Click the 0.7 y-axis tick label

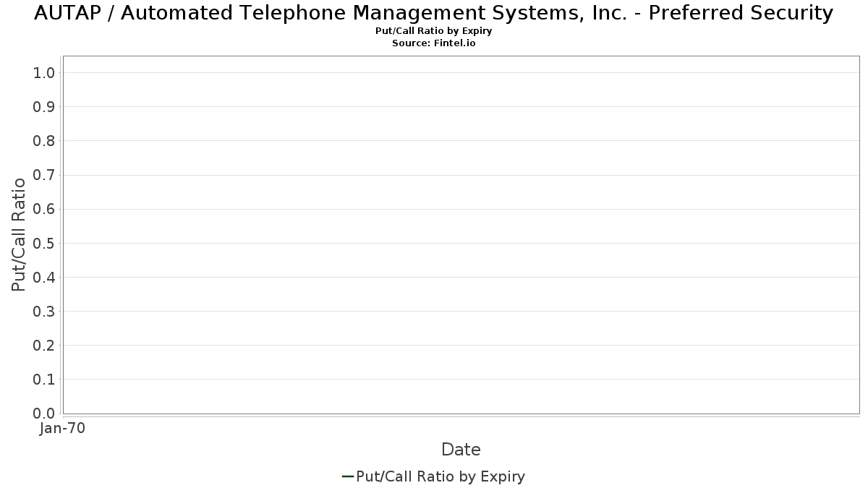click(x=44, y=175)
